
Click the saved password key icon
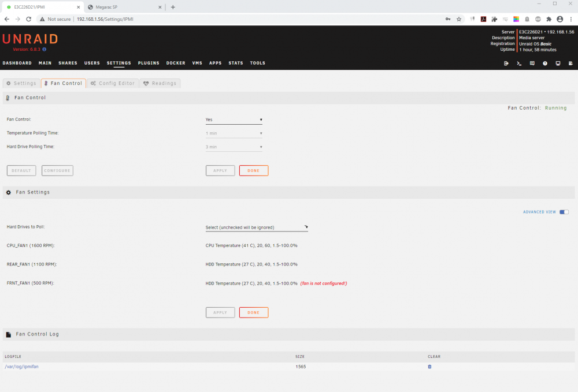point(448,19)
